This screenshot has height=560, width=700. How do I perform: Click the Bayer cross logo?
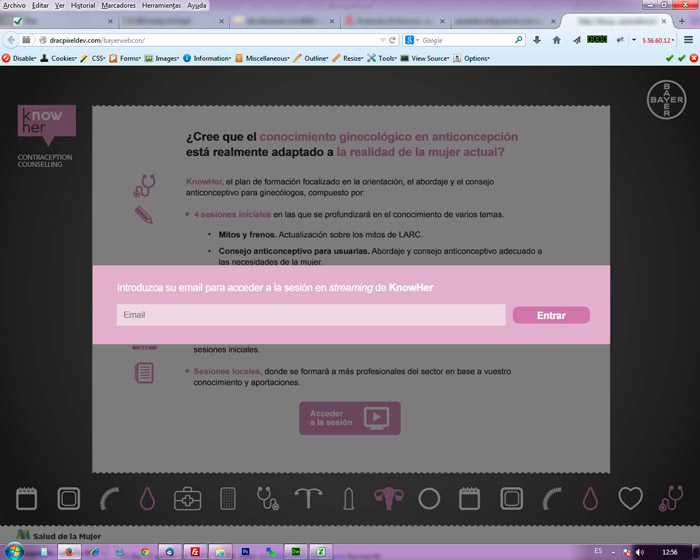click(x=666, y=100)
